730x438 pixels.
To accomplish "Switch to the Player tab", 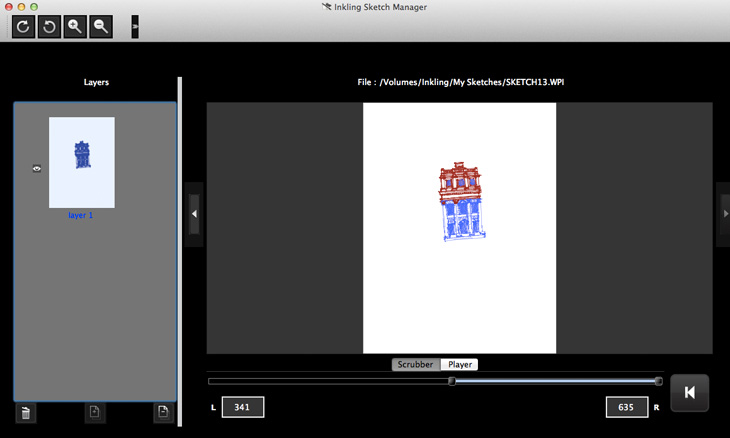I will coord(460,364).
